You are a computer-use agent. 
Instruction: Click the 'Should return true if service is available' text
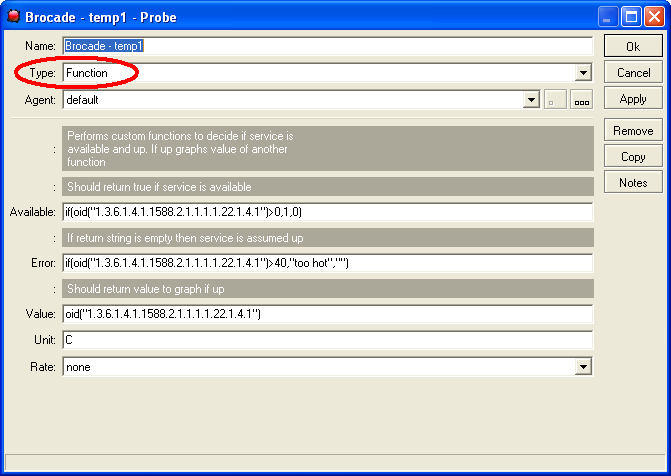tap(159, 187)
